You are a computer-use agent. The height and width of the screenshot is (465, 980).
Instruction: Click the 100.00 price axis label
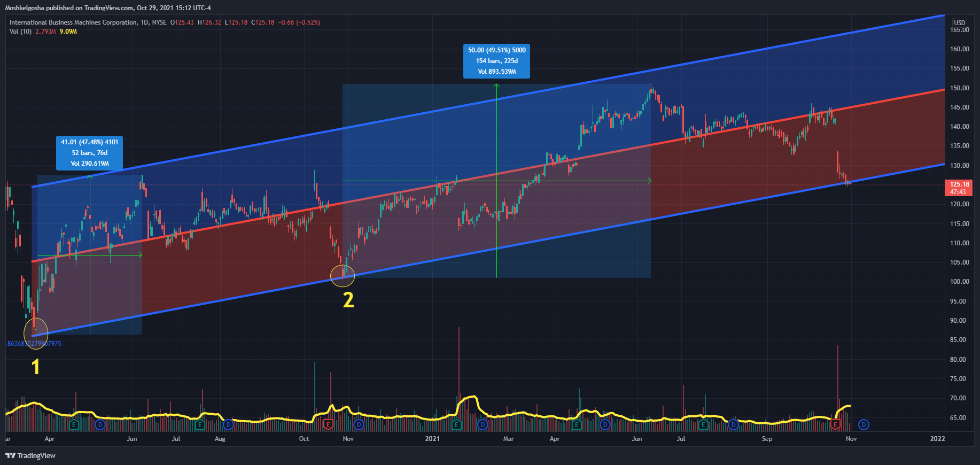click(960, 282)
